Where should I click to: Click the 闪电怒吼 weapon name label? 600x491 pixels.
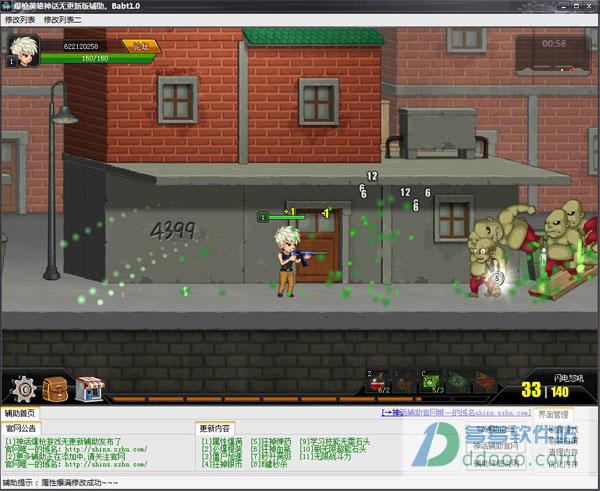click(x=569, y=378)
